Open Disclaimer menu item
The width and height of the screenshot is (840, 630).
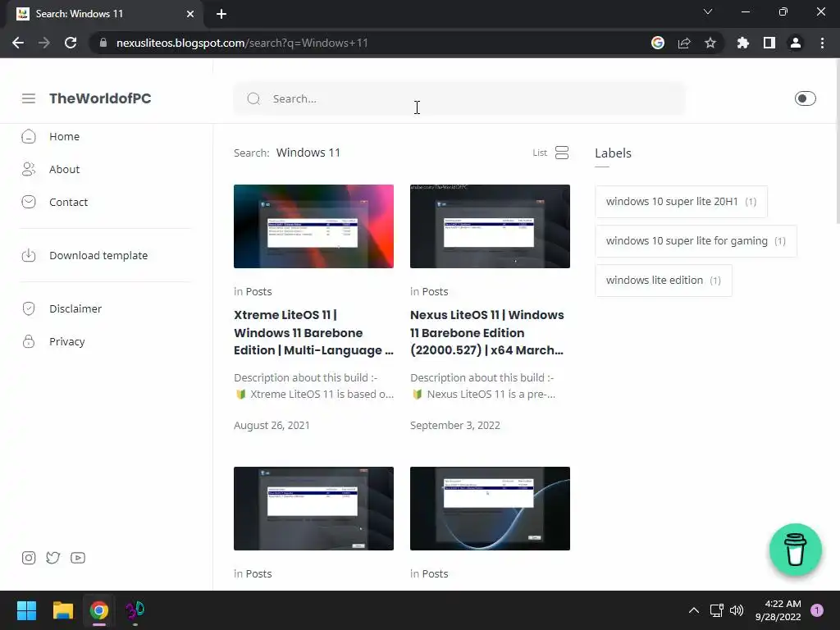point(75,308)
